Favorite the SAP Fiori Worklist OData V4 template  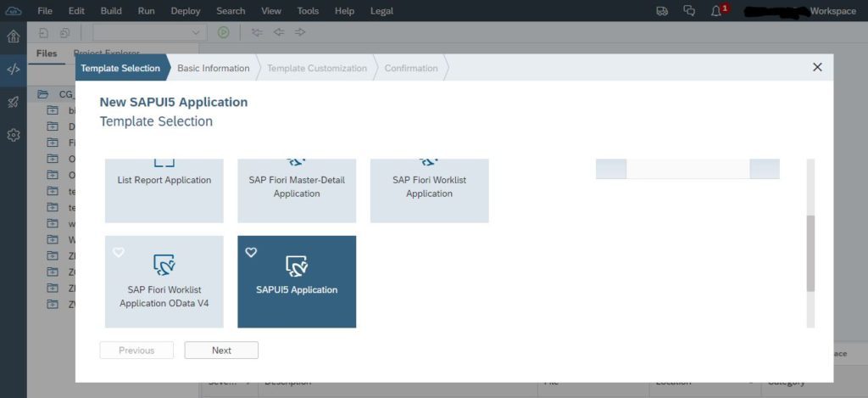119,252
